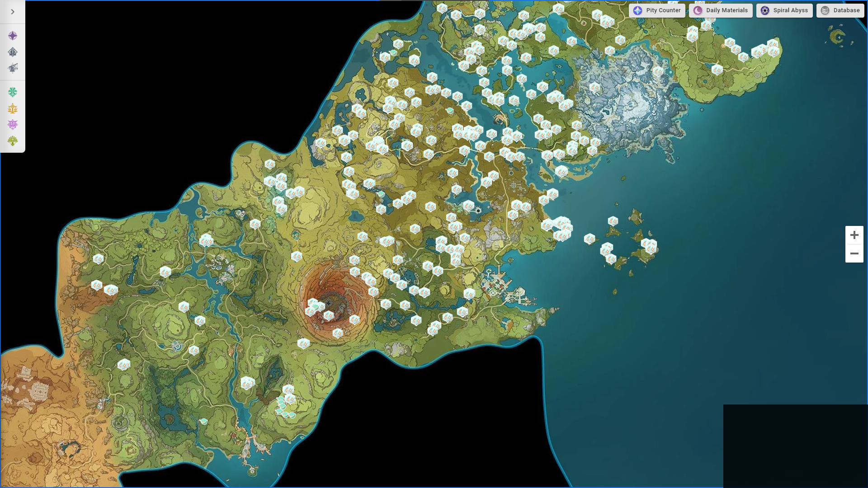Open the Pity Counter page
The width and height of the screenshot is (868, 488).
657,10
